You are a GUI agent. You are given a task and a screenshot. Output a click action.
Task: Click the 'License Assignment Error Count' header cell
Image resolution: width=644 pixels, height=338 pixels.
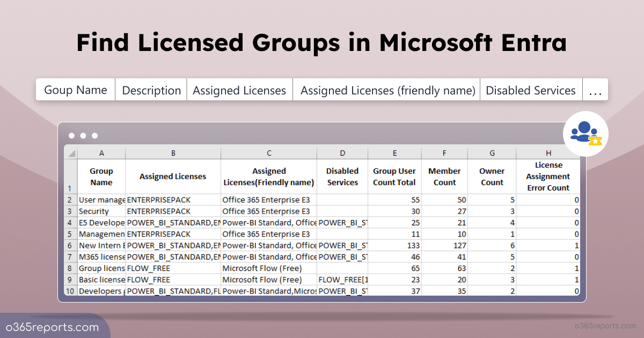548,177
